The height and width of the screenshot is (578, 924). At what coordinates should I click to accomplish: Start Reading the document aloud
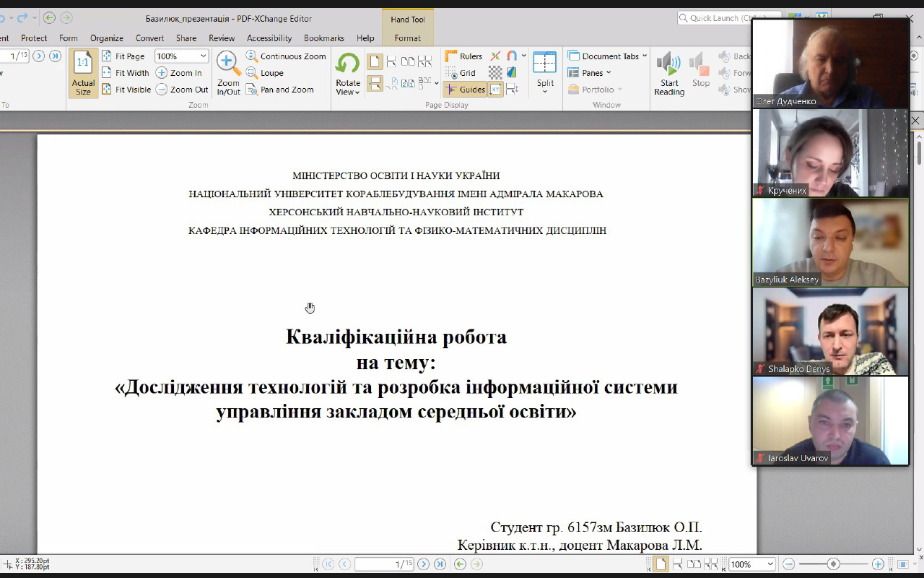[669, 73]
